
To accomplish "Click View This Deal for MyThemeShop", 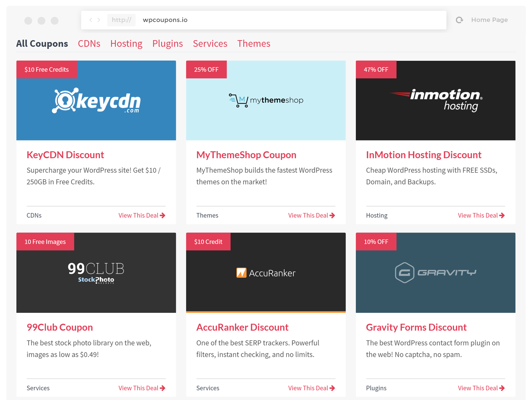I will point(311,216).
